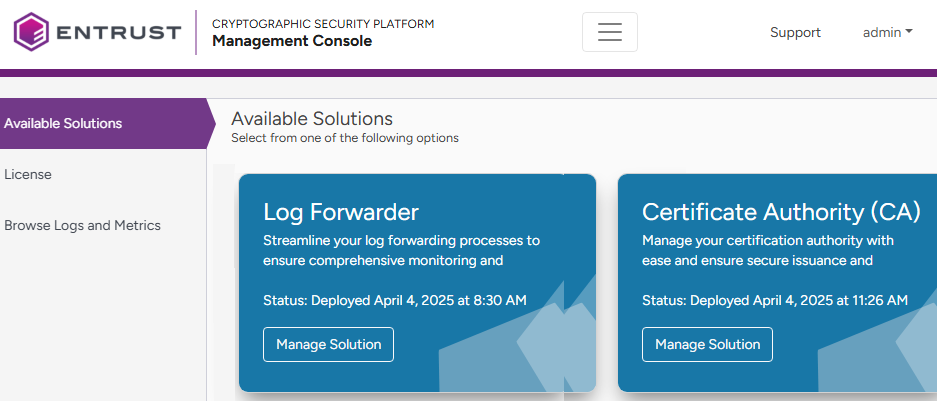Click the ENTRUST wordmark text
The image size is (937, 401).
[118, 33]
